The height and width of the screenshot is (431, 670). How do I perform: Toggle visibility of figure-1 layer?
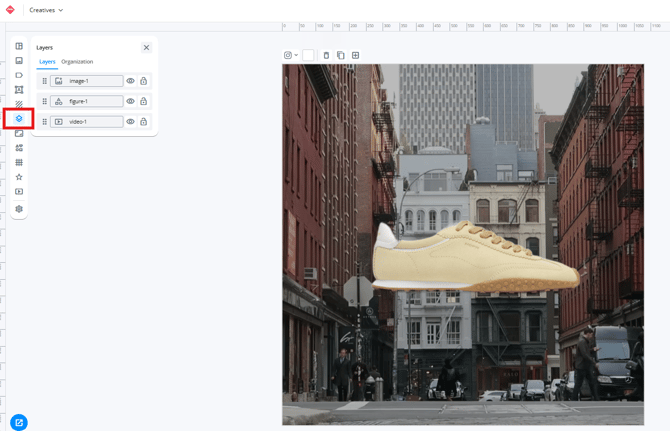click(130, 101)
